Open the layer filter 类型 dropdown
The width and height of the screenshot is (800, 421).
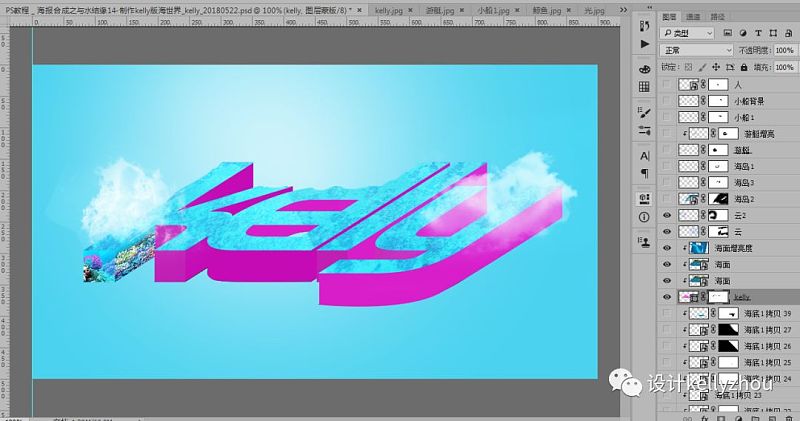click(687, 33)
